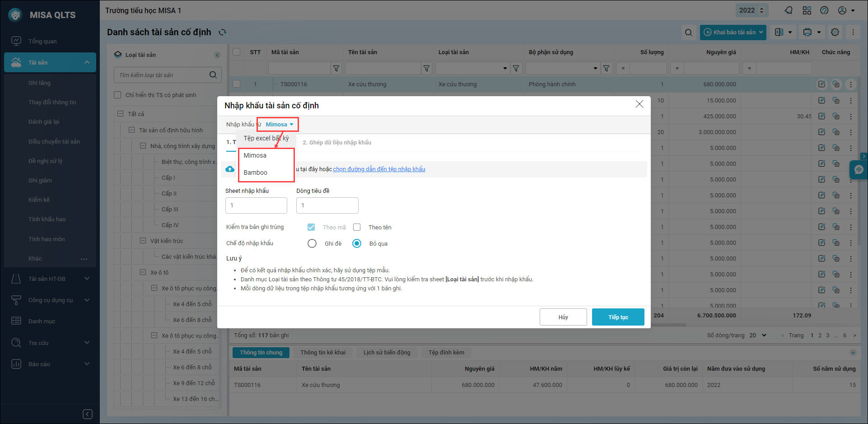Collapse the Tất cả tree node
This screenshot has height=424, width=868.
(121, 114)
